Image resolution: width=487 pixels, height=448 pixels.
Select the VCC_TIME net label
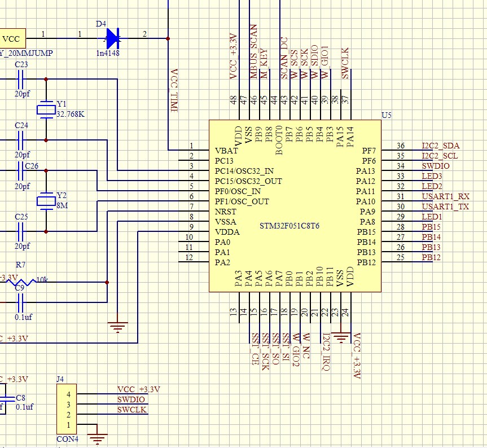tap(174, 90)
